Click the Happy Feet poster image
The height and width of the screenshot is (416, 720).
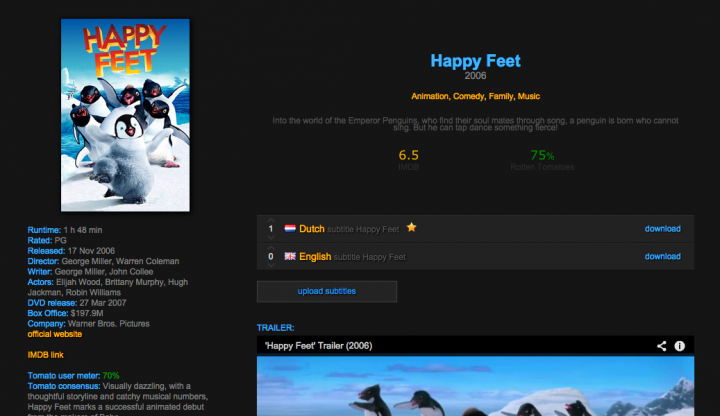click(125, 115)
